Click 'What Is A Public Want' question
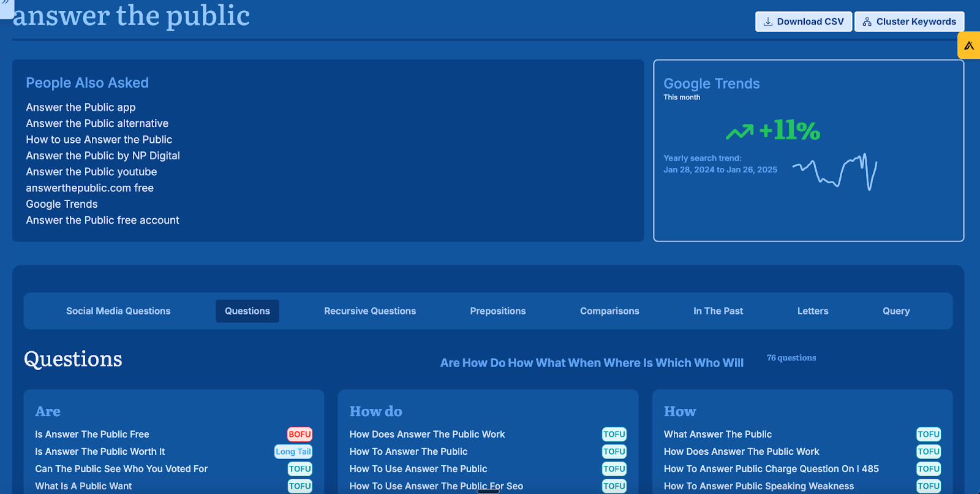The width and height of the screenshot is (980, 494). pyautogui.click(x=83, y=486)
